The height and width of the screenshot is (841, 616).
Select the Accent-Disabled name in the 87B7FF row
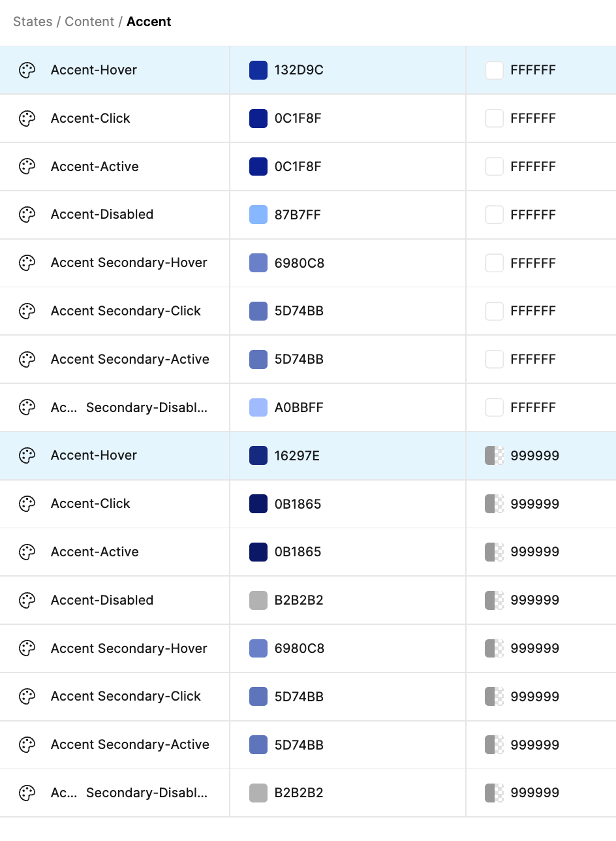click(102, 214)
